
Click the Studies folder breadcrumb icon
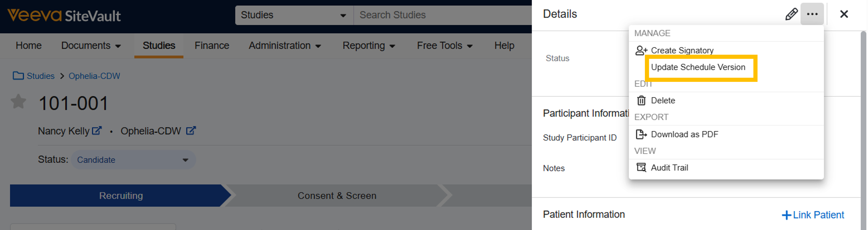pyautogui.click(x=18, y=76)
